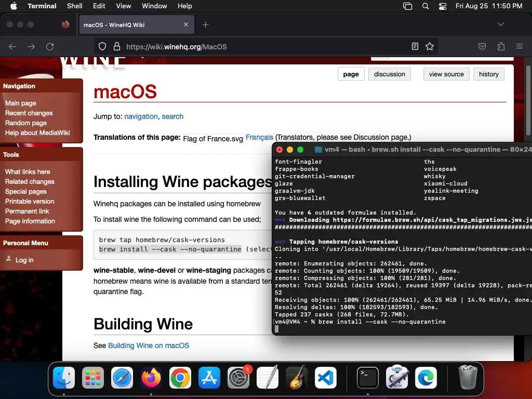Open Terminal from the Dock
Screen dimensions: 532x399
pyautogui.click(x=368, y=378)
